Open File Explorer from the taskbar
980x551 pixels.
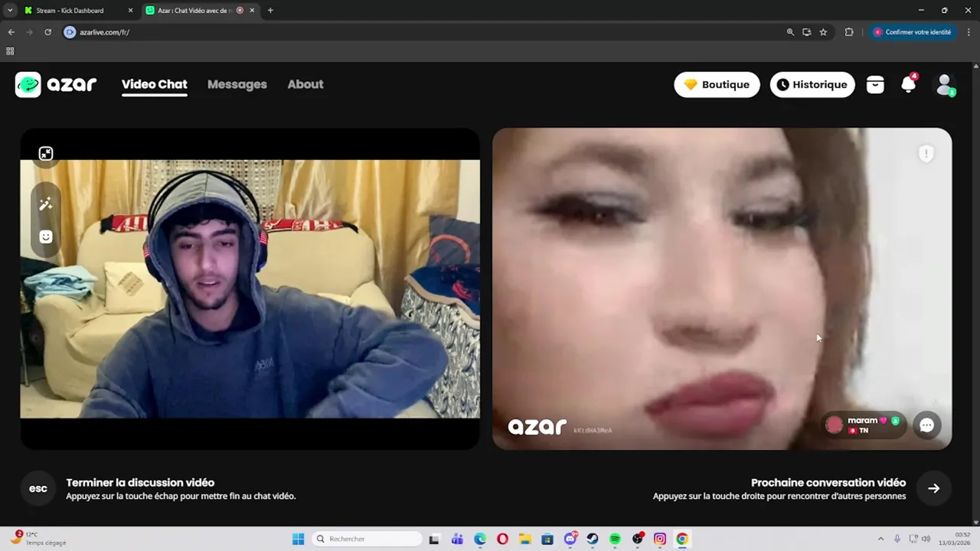coord(524,539)
